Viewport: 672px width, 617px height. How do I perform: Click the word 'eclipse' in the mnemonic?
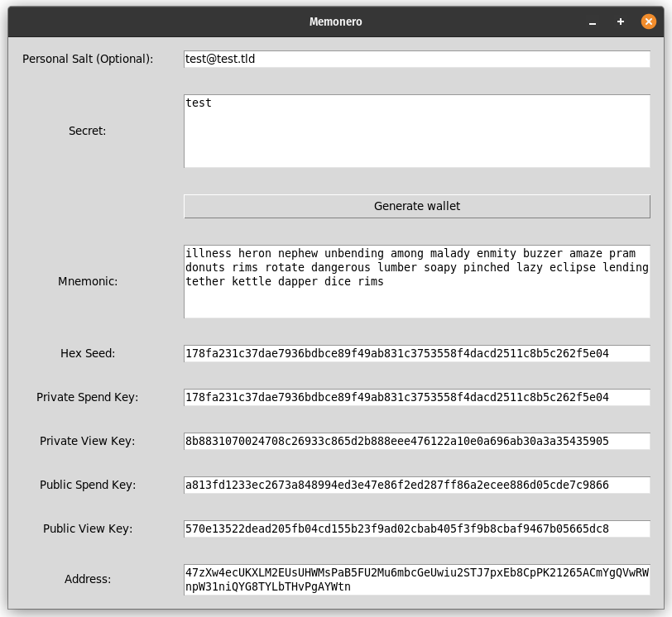click(x=573, y=268)
